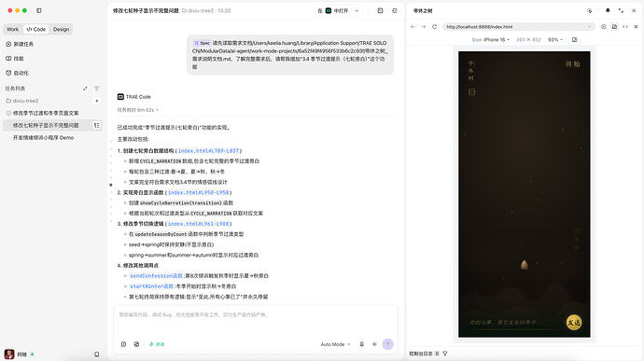Click the dixiu-tree2 folder label in header
The width and height of the screenshot is (644, 361).
tap(198, 10)
